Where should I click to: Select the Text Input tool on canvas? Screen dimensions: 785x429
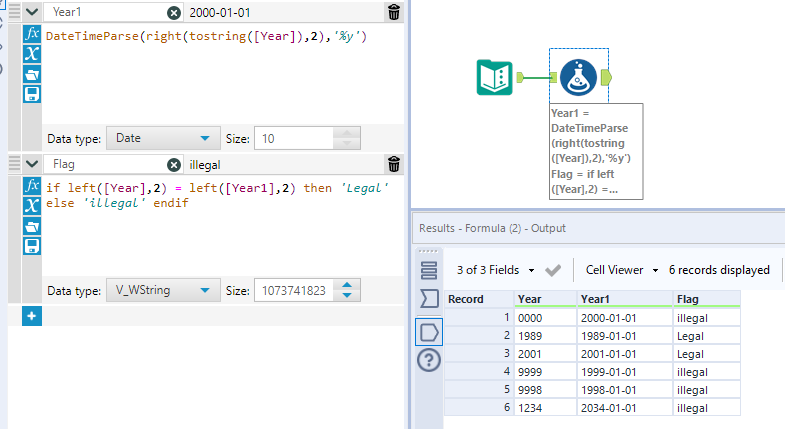pos(495,77)
